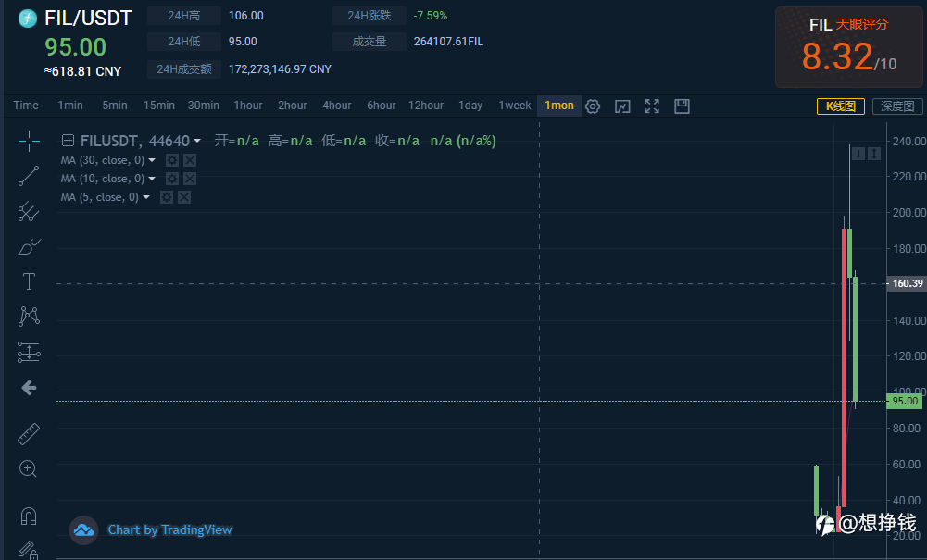Viewport: 927px width, 560px height.
Task: Remove the MA 30 indicator
Action: pos(190,160)
